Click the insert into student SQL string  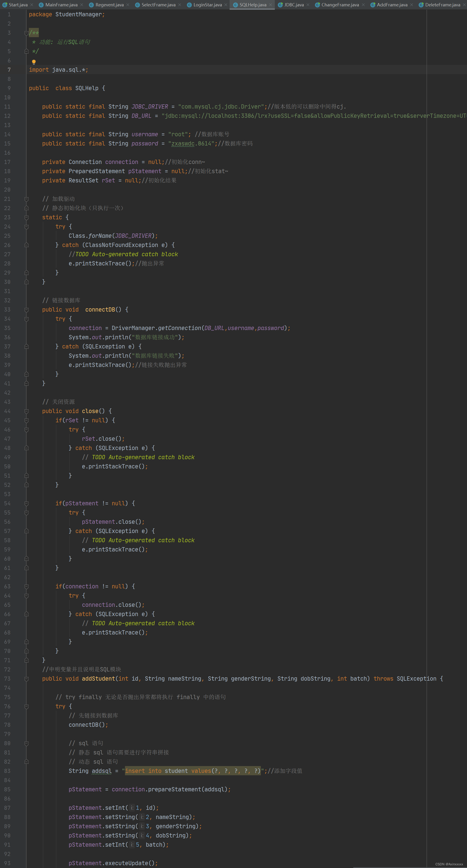193,771
